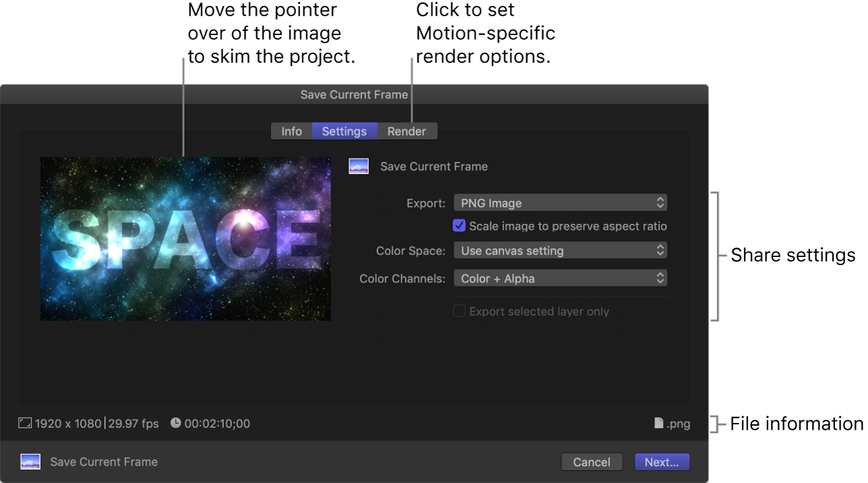Viewport: 868px width, 483px height.
Task: Click the 00:02:10;00 timecode display
Action: [x=218, y=423]
